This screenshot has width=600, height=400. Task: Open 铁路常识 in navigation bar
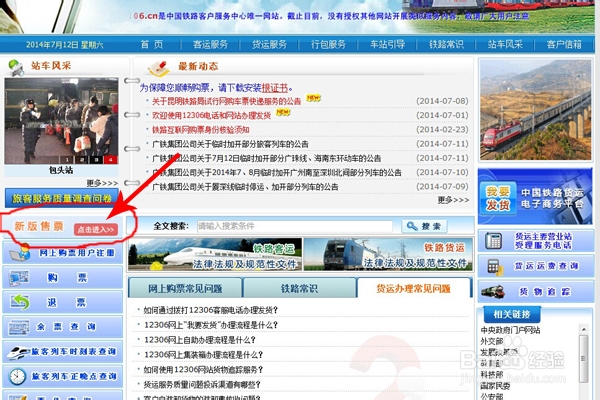(x=446, y=44)
